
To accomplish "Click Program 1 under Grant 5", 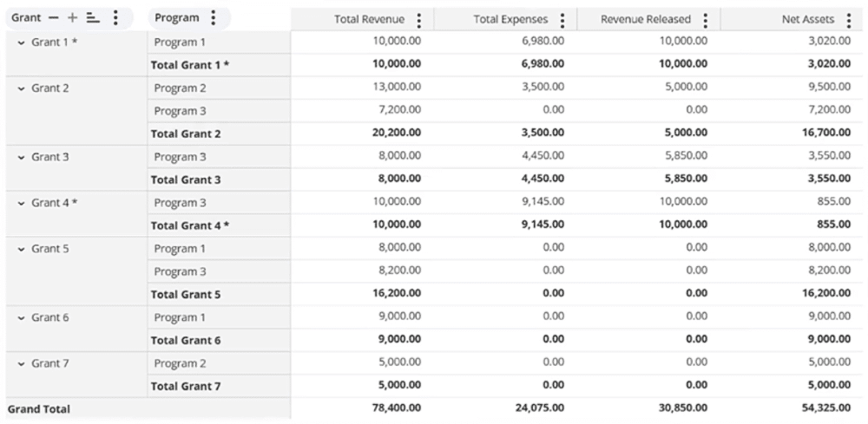I will click(180, 249).
